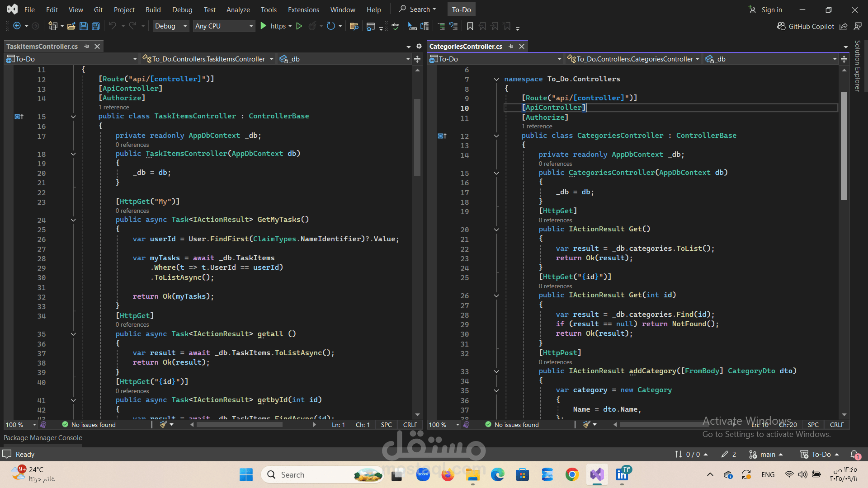The height and width of the screenshot is (488, 868).
Task: Click the Open File folder icon
Action: pos(71,26)
